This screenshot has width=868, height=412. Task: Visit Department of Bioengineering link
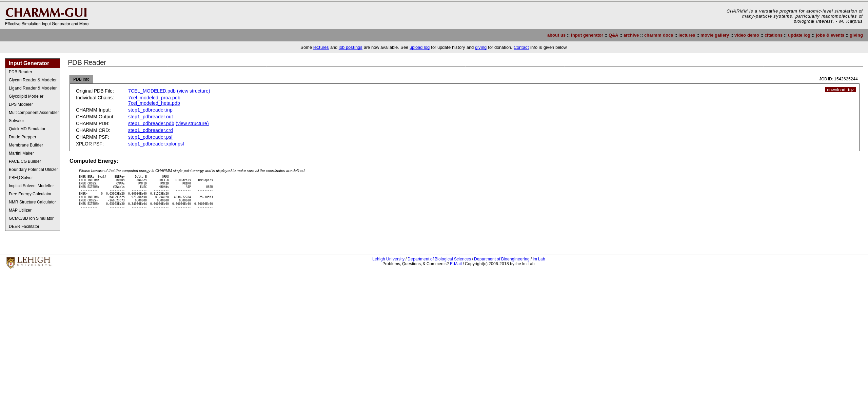click(501, 259)
